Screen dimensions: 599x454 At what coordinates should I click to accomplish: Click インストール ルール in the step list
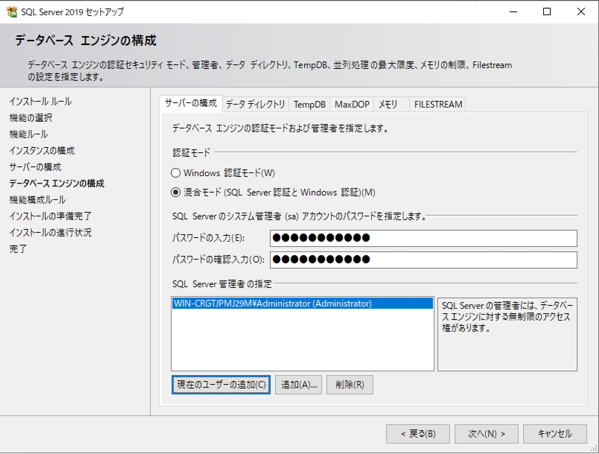pos(40,101)
